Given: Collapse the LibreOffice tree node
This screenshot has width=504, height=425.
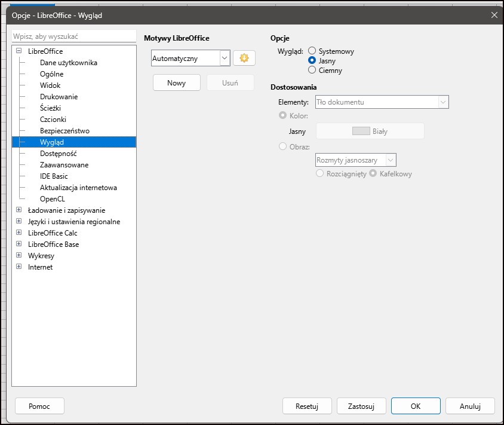Looking at the screenshot, I should coord(19,51).
